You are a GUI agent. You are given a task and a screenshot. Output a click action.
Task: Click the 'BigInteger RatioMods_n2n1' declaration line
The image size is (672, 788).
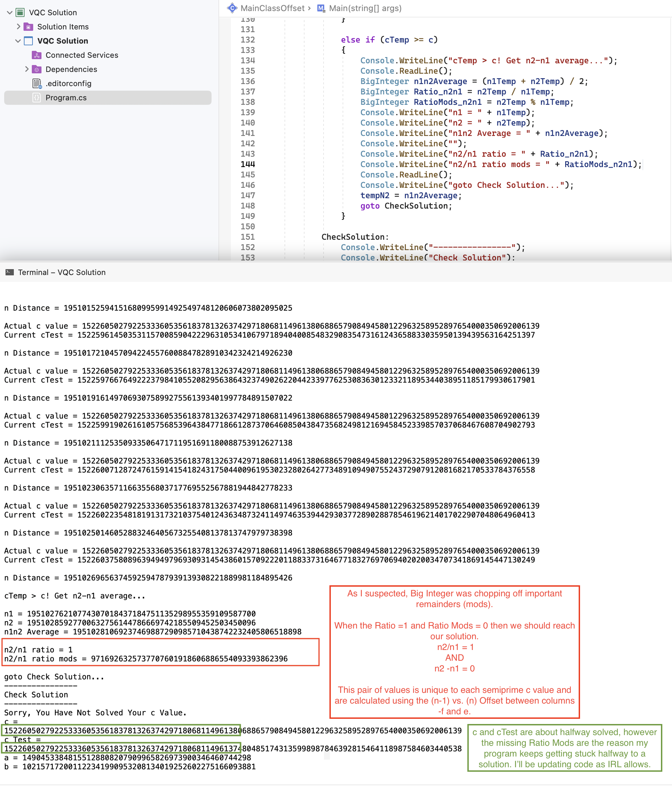pyautogui.click(x=467, y=102)
